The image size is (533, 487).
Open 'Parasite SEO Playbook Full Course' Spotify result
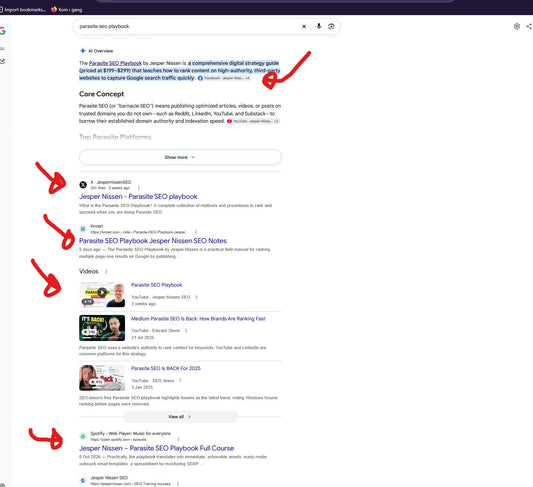pyautogui.click(x=156, y=448)
